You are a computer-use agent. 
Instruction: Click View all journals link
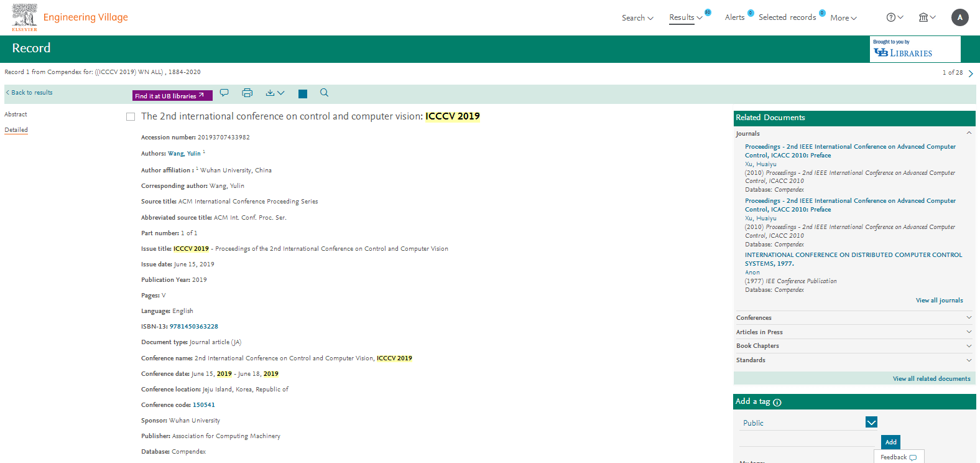click(939, 301)
